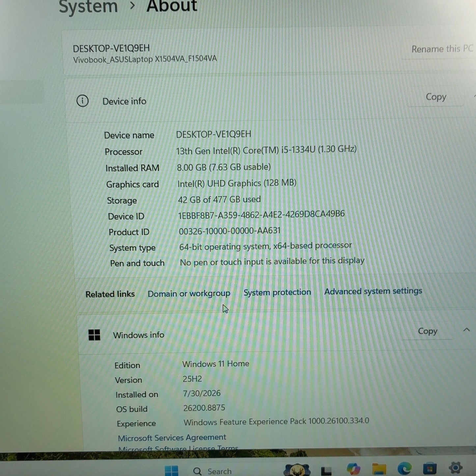Click the Device info circle icon

pos(82,101)
